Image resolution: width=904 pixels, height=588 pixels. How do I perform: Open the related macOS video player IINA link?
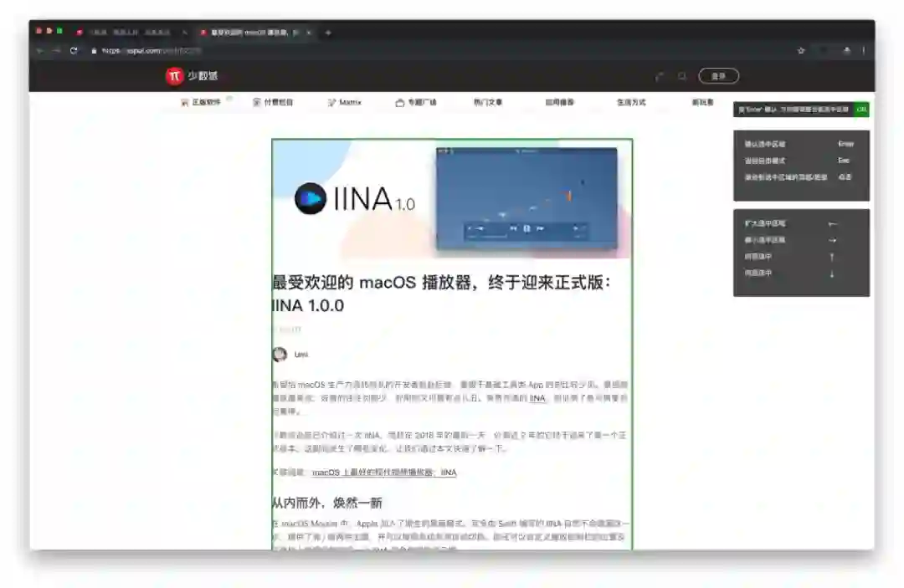[384, 473]
